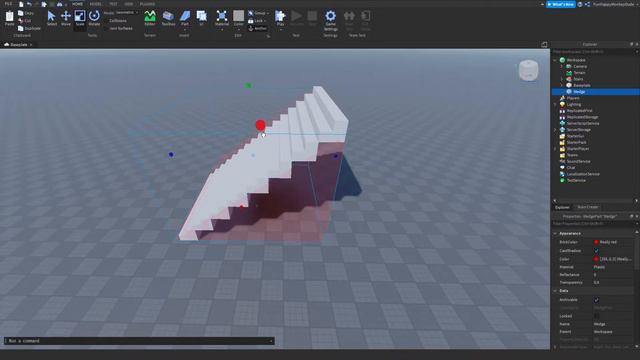The width and height of the screenshot is (640, 360).
Task: Expand the Camera tree node
Action: click(562, 67)
